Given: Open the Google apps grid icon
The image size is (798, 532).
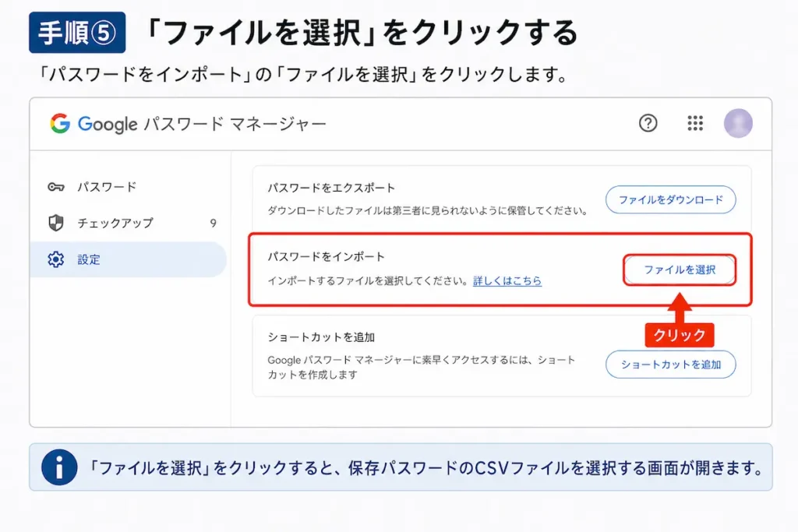Looking at the screenshot, I should coord(695,123).
